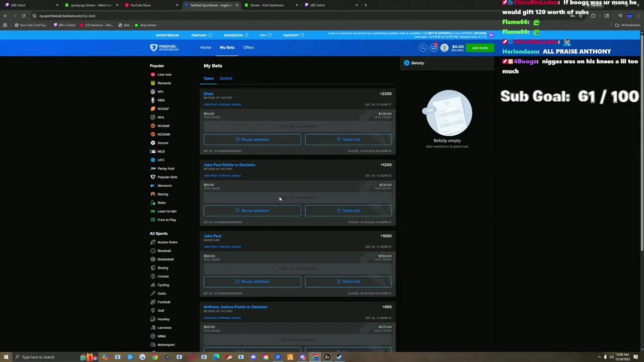Open the TV+ external link
Image resolution: width=644 pixels, height=362 pixels.
pyautogui.click(x=266, y=35)
